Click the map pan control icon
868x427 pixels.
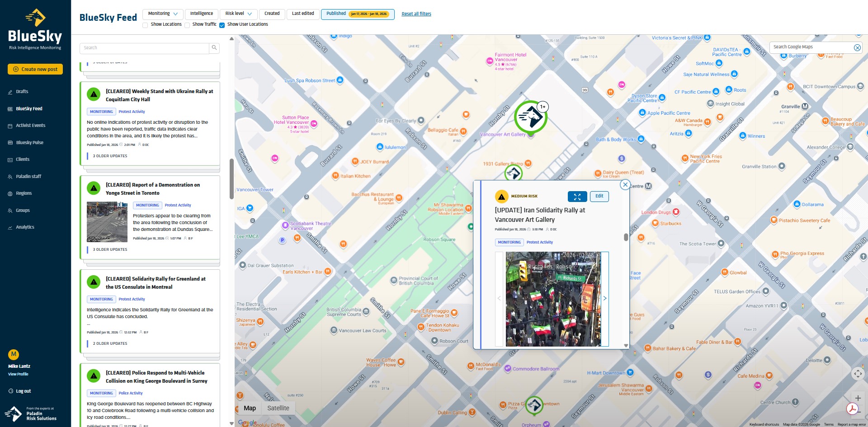858,374
